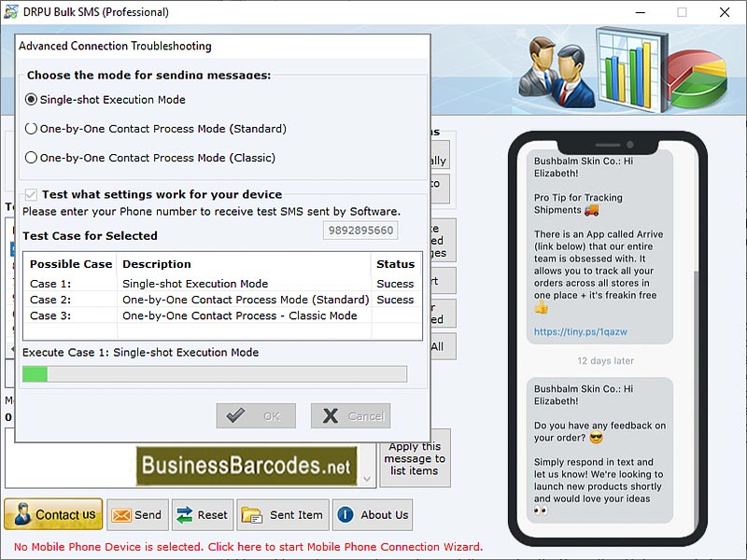This screenshot has width=747, height=560.
Task: Click One-by-One Contact Process - Classic Mode description
Action: tap(240, 315)
